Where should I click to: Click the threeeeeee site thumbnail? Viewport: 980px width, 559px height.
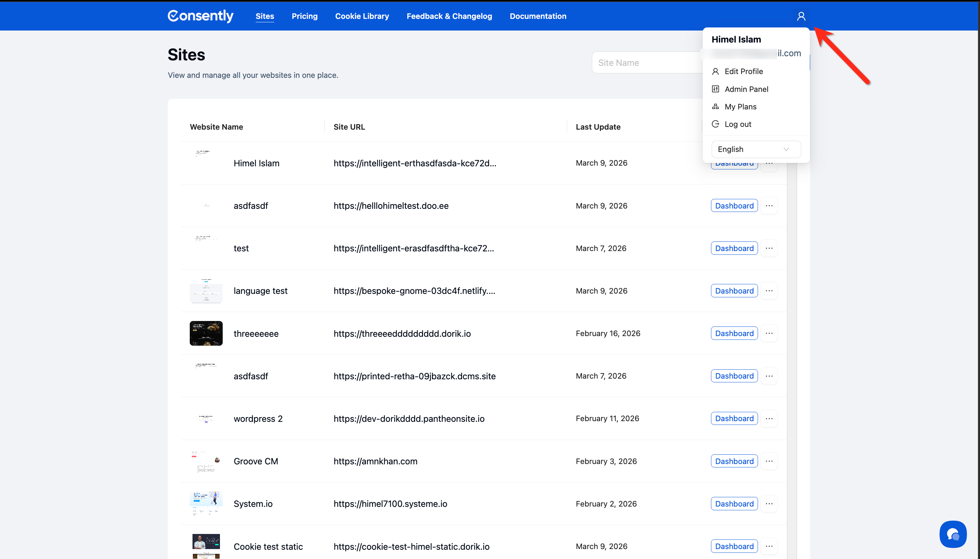[206, 333]
